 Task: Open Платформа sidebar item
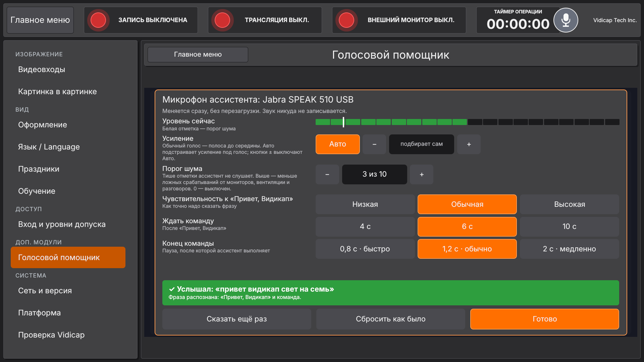pos(68,313)
